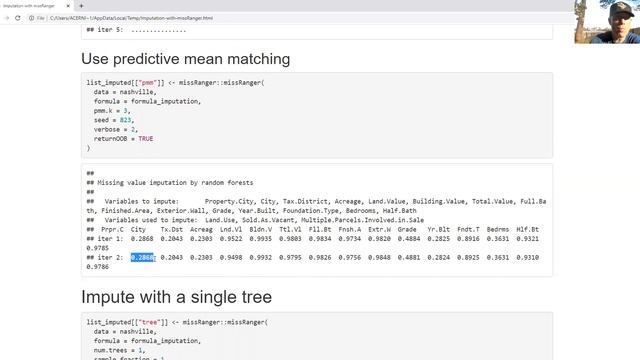Screen dimensions: 640x360
Task: Click the list_imputed[["tree"]] code line
Action: click(x=177, y=322)
